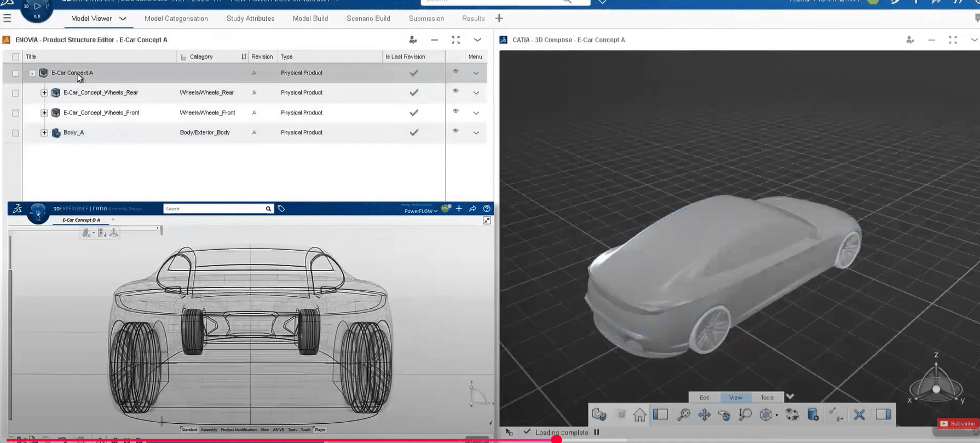This screenshot has height=443, width=980.
Task: Pause loading in 3D Compose status bar
Action: point(597,432)
